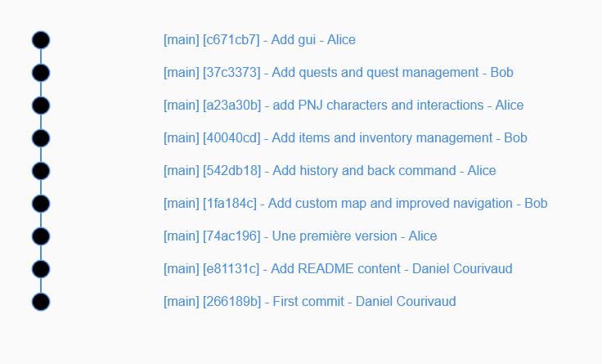
Task: Click the commit circle for 74ac196
Action: pos(41,236)
